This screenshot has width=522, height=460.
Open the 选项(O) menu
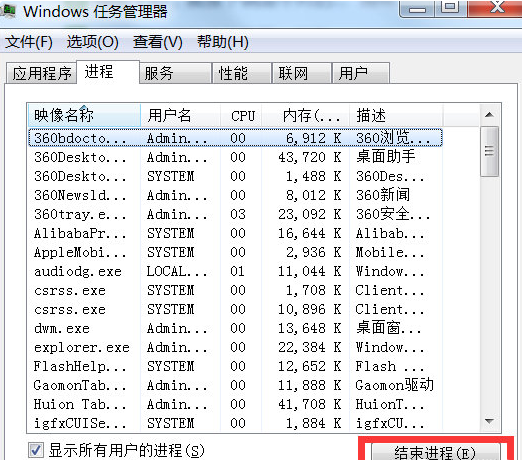pos(92,42)
